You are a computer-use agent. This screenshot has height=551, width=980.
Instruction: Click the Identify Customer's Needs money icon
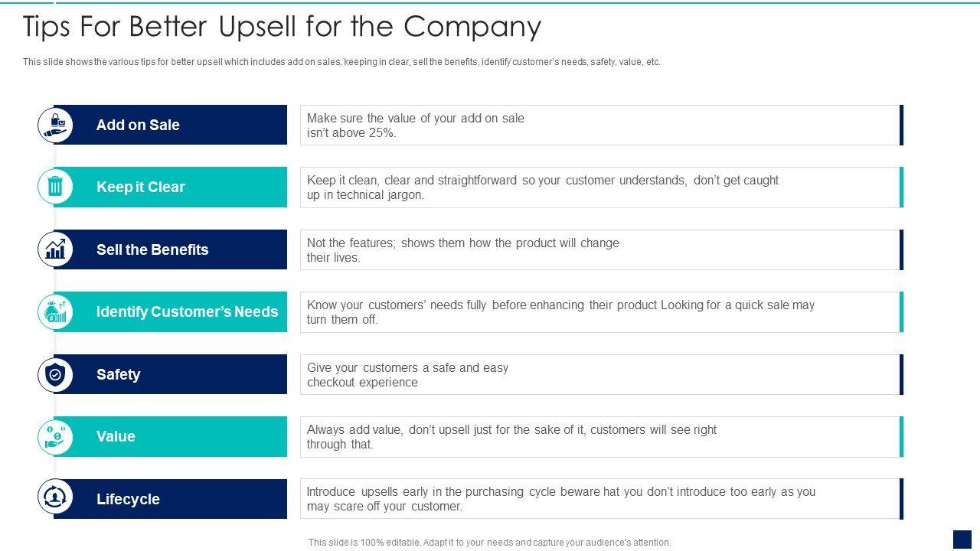pos(56,311)
